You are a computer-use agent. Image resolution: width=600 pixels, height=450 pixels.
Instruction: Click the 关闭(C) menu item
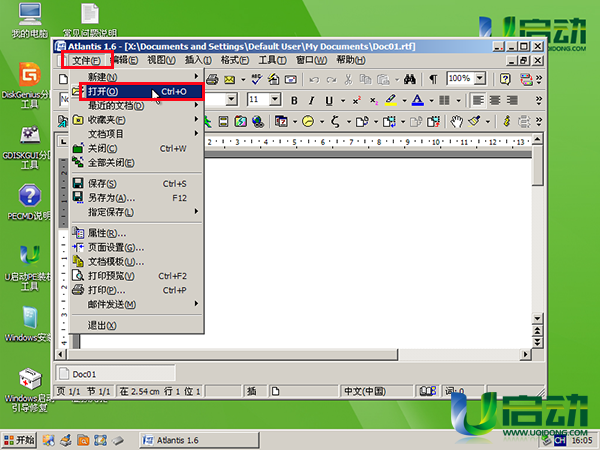click(x=137, y=148)
